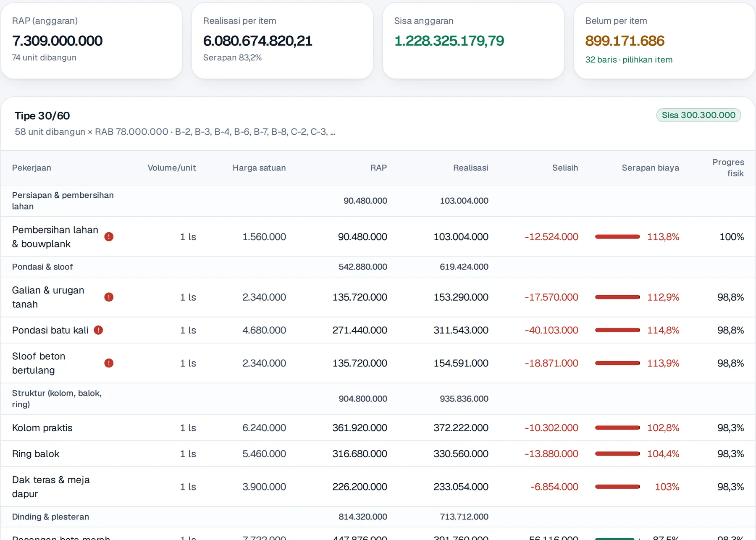Click the 114,8% cost absorption bar
Viewport: 756px width, 540px height.
(617, 330)
